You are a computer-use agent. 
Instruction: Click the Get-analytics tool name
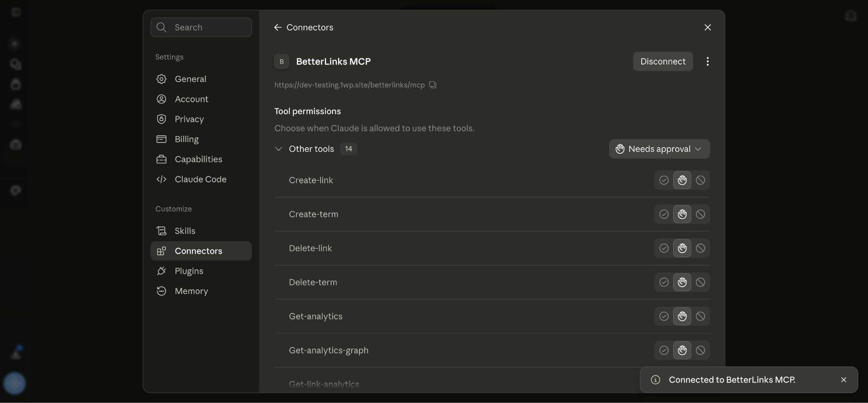pos(315,316)
